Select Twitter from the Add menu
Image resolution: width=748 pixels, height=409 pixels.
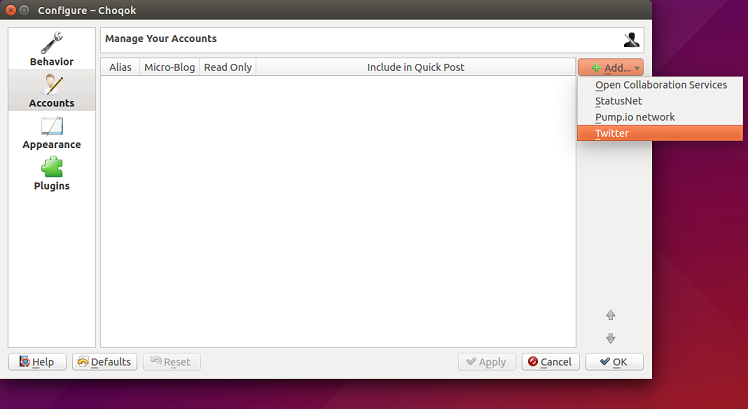(x=660, y=133)
